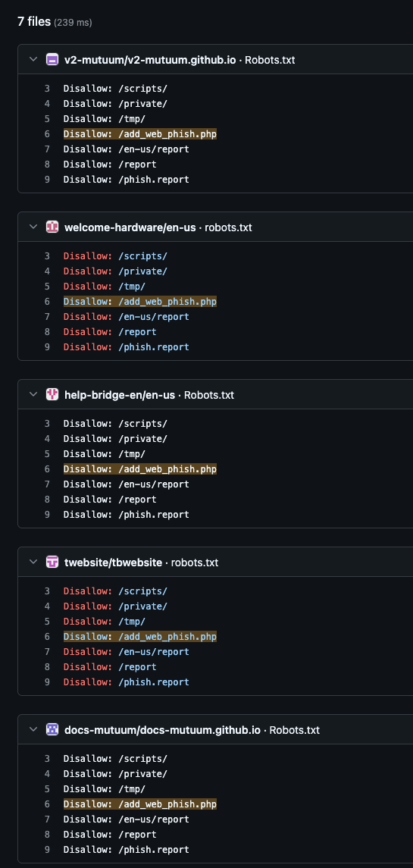Screen dimensions: 413x868
Task: Click 'Disallow: /scripts/' in v2-mutuum result
Action: click(x=115, y=89)
